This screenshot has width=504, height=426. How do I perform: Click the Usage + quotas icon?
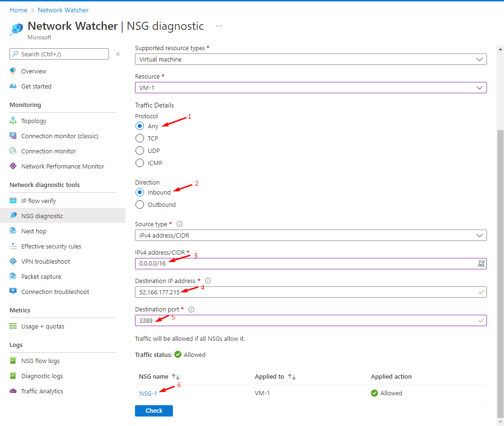tap(13, 326)
